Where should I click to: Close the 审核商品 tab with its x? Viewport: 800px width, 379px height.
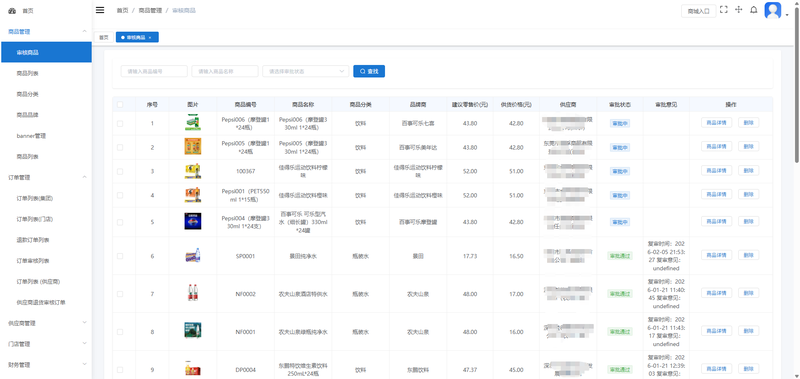pos(149,38)
